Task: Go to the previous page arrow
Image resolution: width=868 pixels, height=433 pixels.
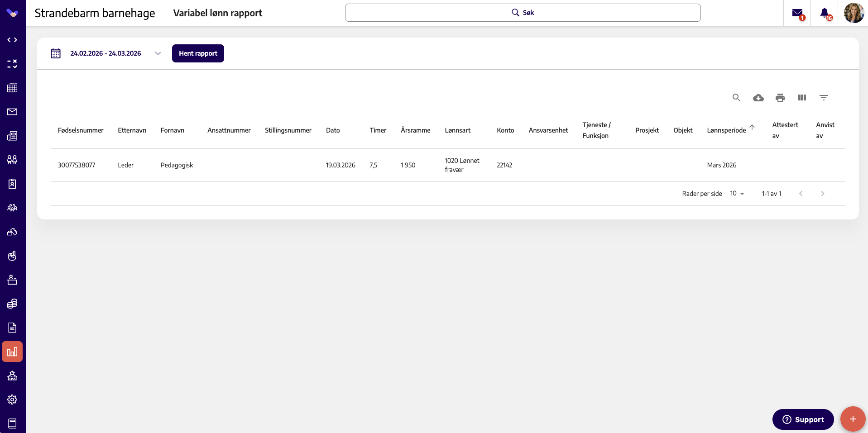Action: click(801, 194)
